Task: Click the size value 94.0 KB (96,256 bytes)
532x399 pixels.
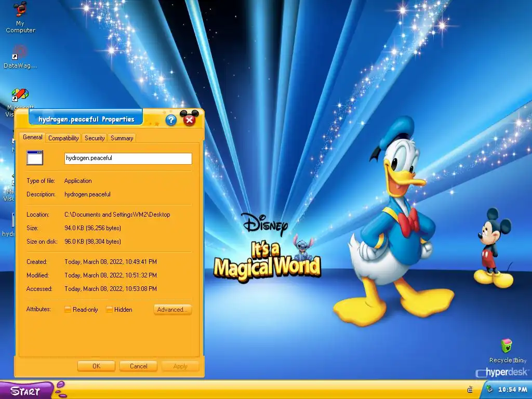Action: click(x=92, y=228)
